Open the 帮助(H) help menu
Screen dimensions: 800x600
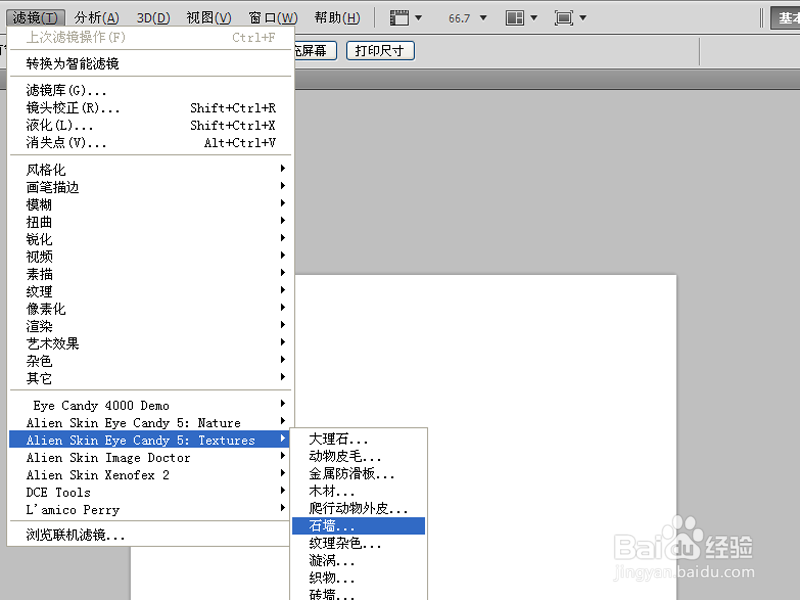tap(337, 18)
